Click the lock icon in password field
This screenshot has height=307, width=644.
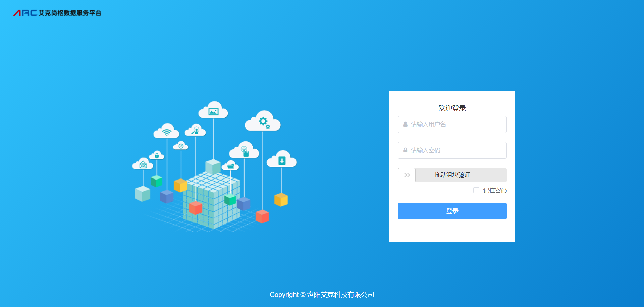tap(405, 150)
